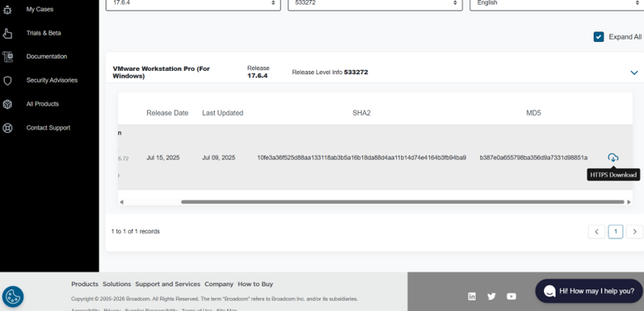Open the Documentation icon in sidebar

coord(7,57)
